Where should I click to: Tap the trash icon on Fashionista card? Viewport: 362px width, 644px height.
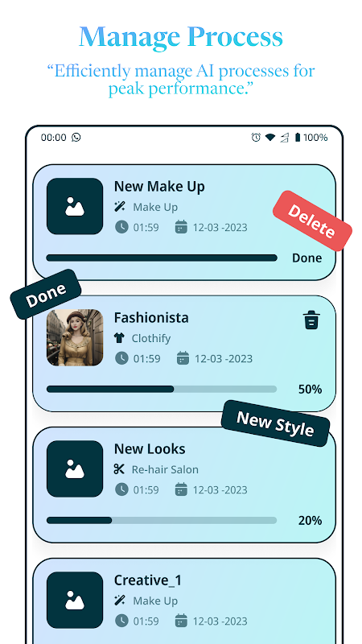[312, 320]
